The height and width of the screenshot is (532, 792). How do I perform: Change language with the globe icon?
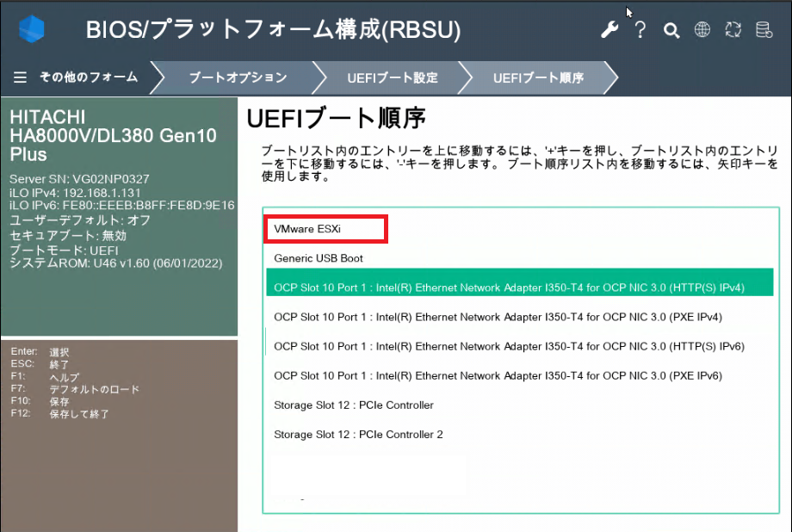click(x=702, y=30)
